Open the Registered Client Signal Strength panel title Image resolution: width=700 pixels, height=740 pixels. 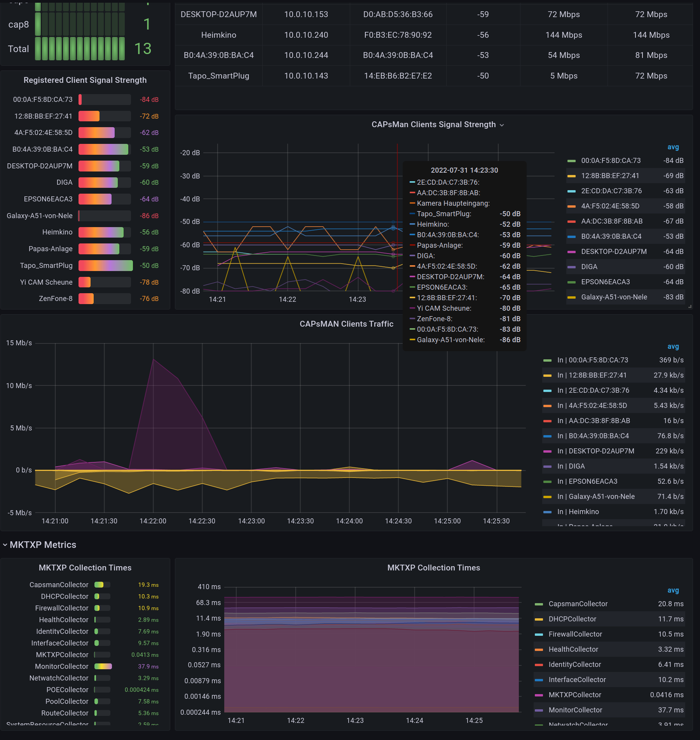85,80
